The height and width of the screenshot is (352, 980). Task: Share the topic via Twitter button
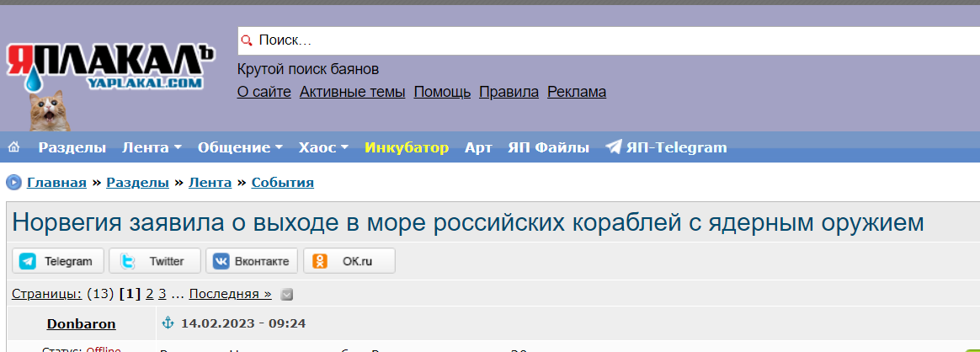point(155,261)
